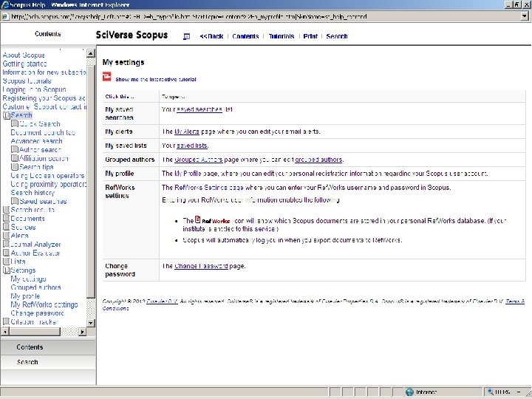
Task: Click the show/hide contents icon next to Back
Action: [x=186, y=36]
